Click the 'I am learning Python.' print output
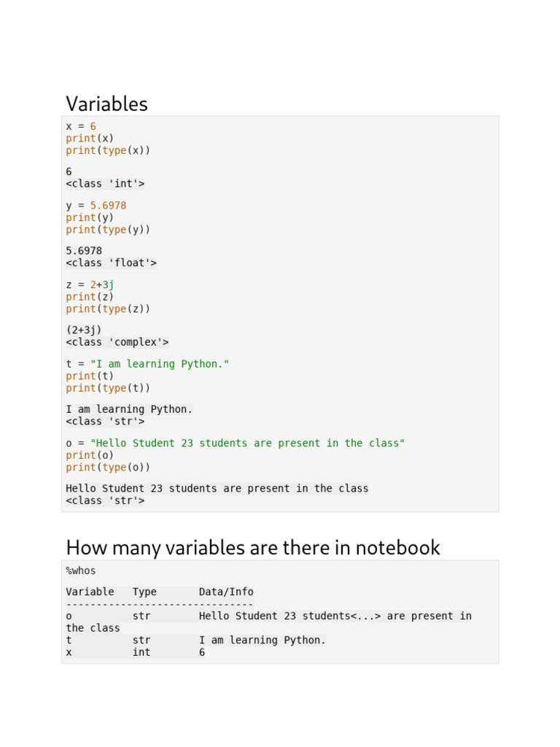The height and width of the screenshot is (747, 560). click(x=129, y=409)
